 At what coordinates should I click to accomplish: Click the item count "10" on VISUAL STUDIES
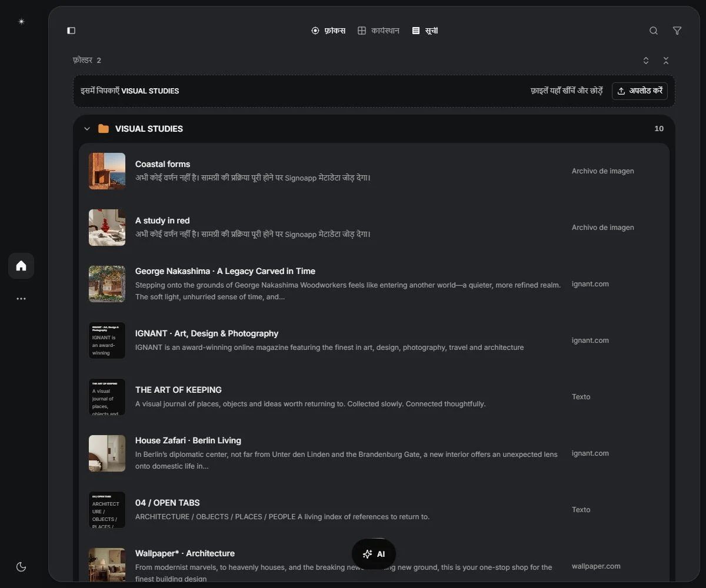(x=659, y=129)
